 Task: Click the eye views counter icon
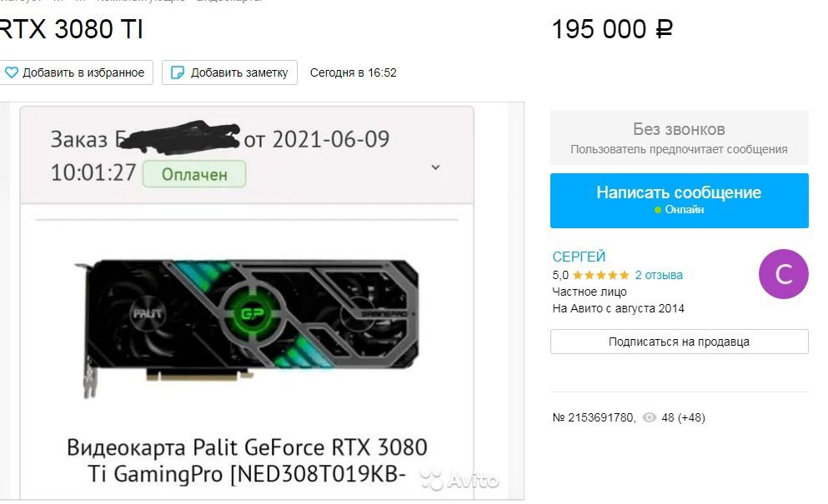[649, 417]
